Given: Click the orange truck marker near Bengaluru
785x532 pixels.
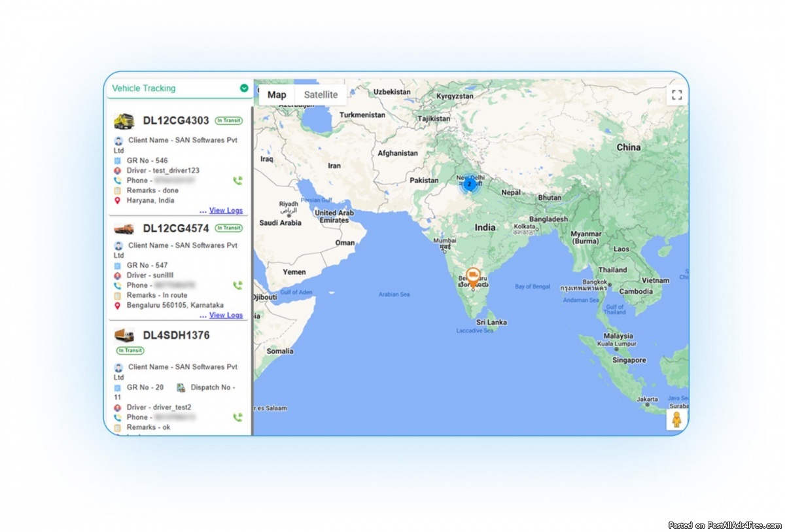Looking at the screenshot, I should (474, 276).
